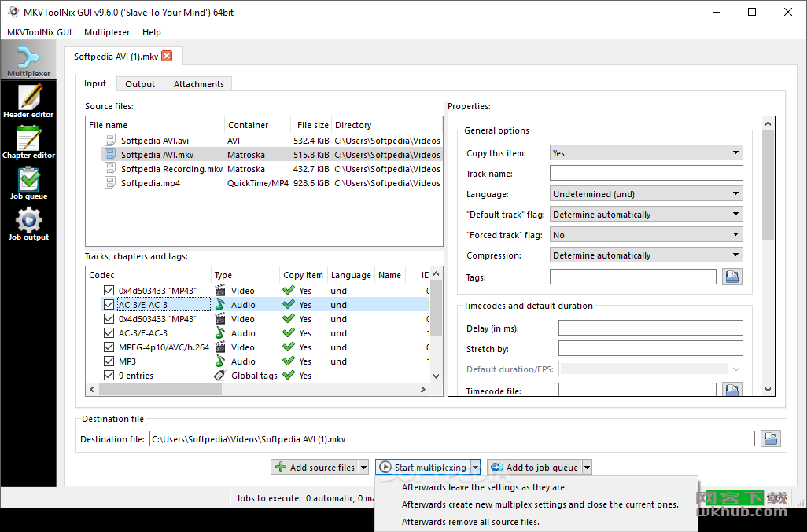Select the Input tab
The width and height of the screenshot is (807, 532).
(95, 83)
